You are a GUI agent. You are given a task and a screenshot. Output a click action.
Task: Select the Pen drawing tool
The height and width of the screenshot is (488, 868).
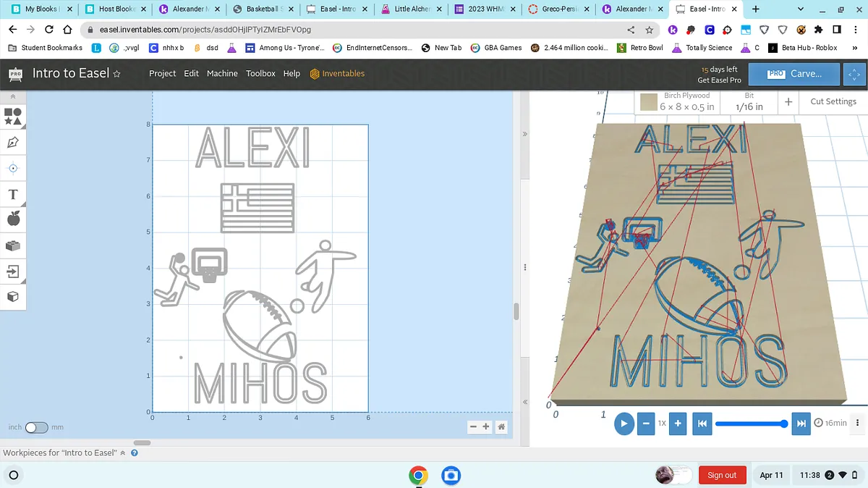(x=13, y=142)
